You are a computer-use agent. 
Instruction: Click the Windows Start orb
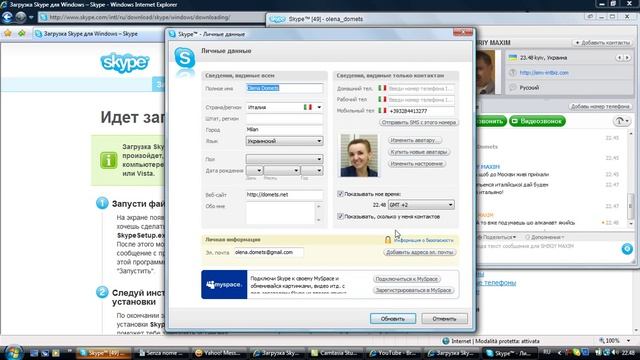pyautogui.click(x=13, y=352)
